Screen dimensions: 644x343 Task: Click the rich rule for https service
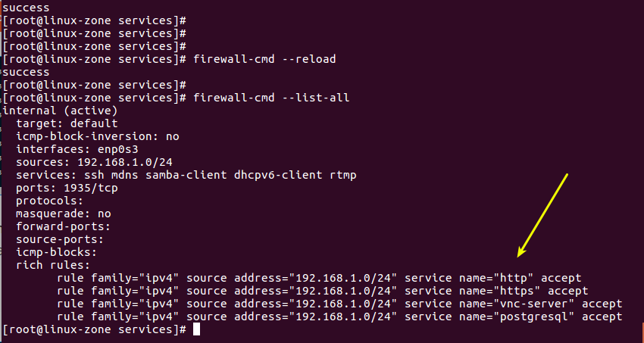[322, 292]
